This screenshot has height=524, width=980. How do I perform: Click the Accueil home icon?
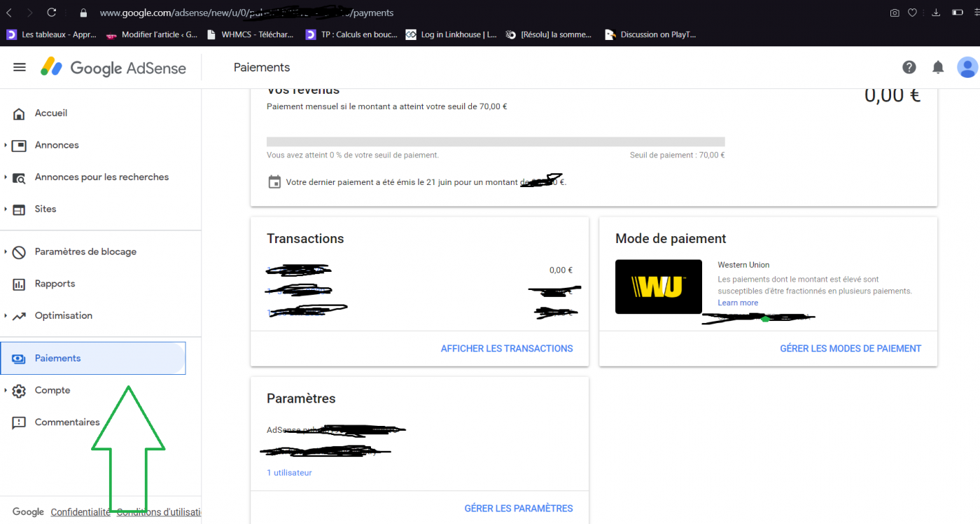[20, 113]
